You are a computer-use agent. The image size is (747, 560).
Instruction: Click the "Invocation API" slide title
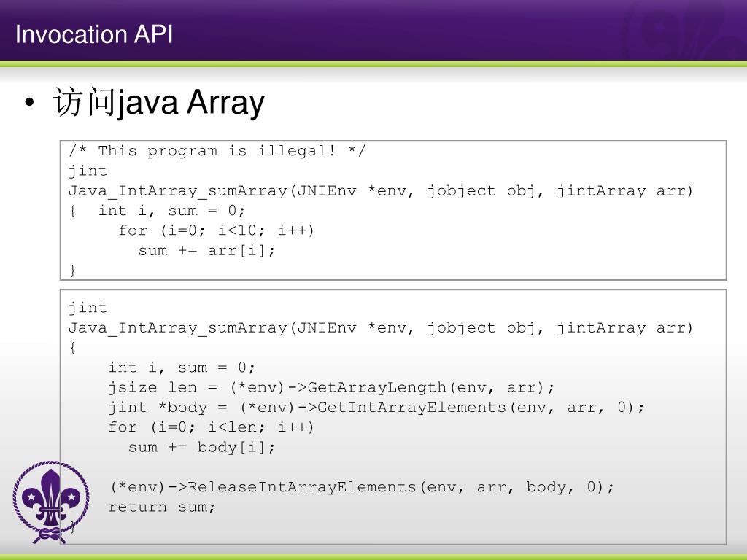click(x=94, y=34)
